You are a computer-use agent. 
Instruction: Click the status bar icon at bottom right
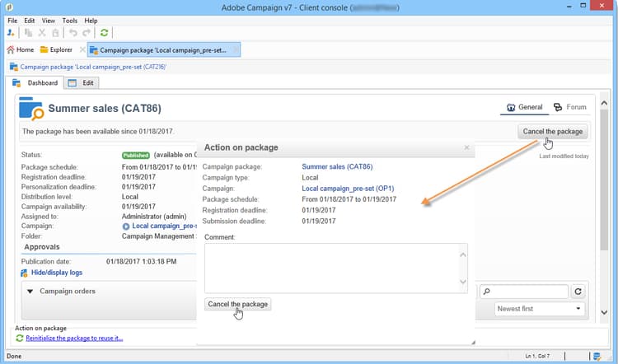click(x=597, y=356)
